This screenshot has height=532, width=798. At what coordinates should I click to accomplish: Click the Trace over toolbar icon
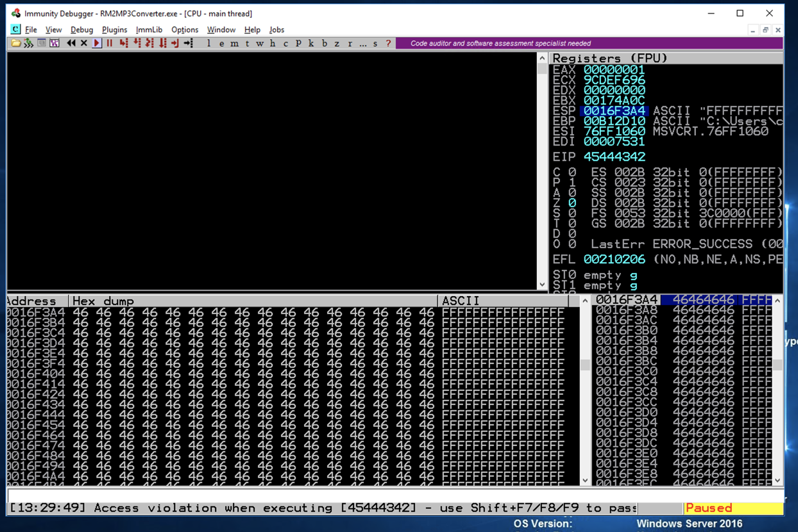(163, 43)
